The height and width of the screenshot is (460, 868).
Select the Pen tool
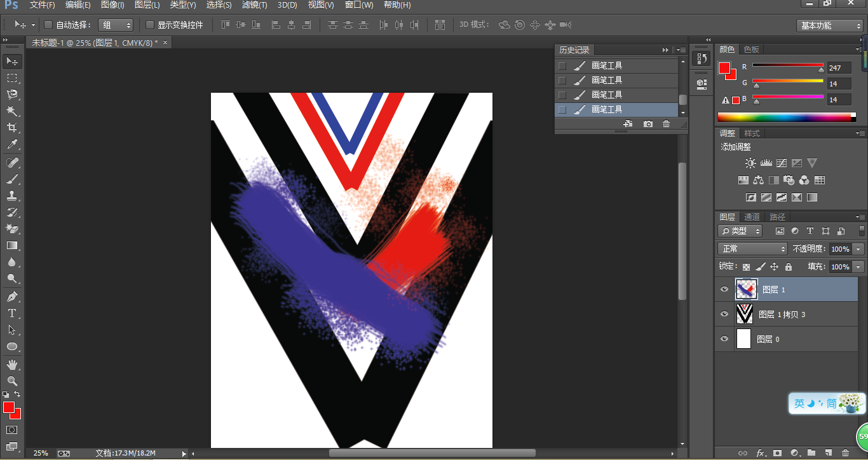pos(12,297)
